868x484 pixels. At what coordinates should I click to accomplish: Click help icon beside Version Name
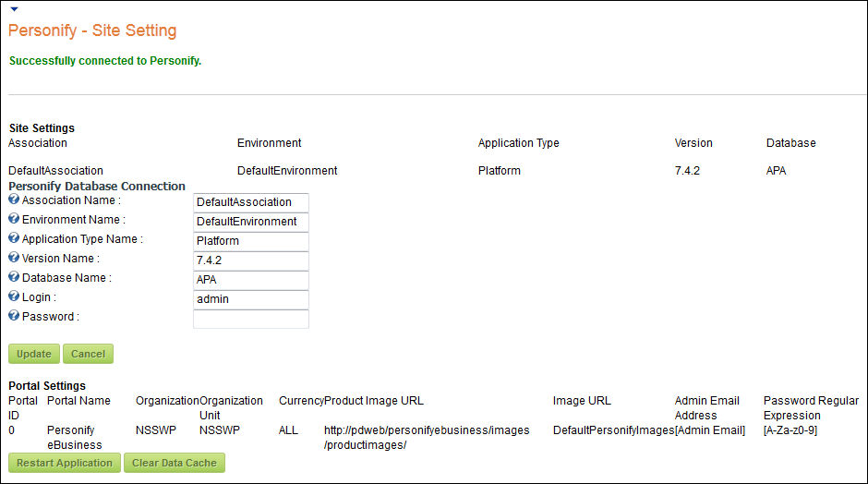pyautogui.click(x=14, y=258)
